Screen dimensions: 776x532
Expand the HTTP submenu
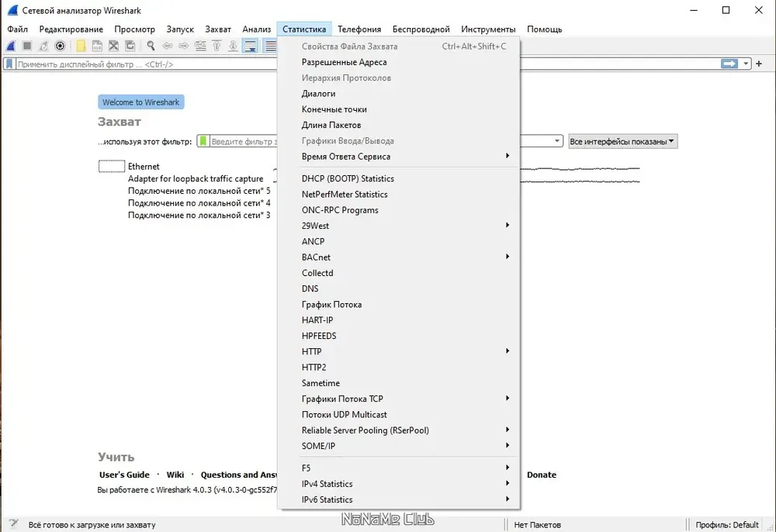tap(399, 351)
